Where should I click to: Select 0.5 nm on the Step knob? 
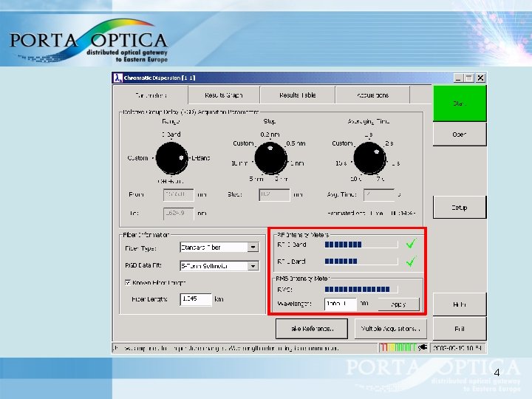pos(296,143)
